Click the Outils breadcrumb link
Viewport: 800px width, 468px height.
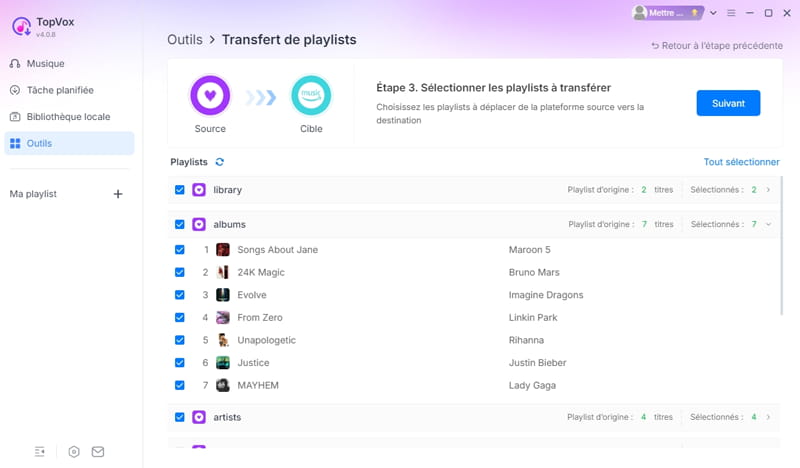coord(185,40)
